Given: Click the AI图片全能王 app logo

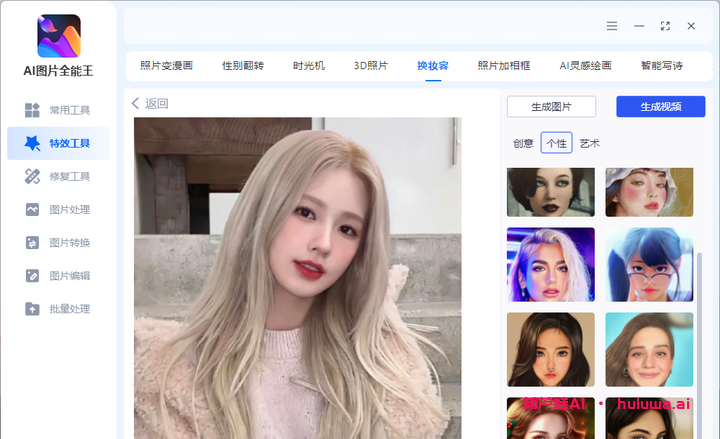Looking at the screenshot, I should tap(59, 36).
